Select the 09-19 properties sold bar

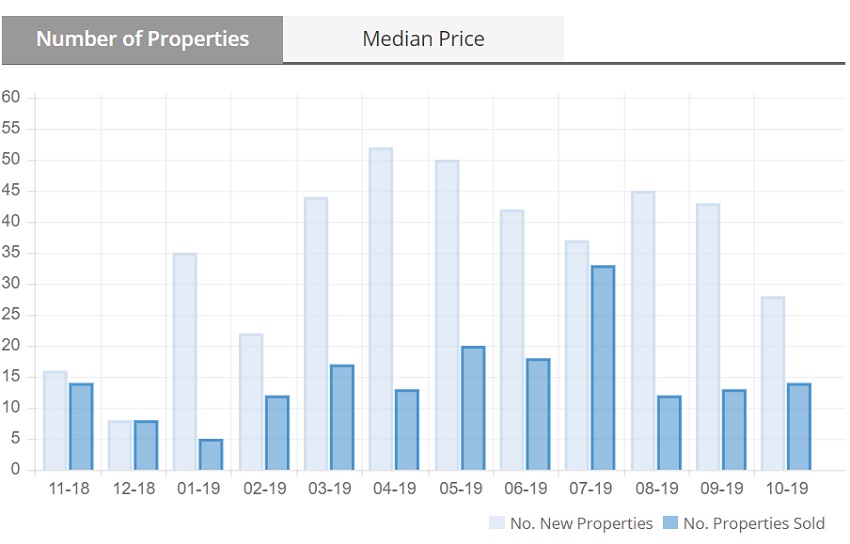click(734, 430)
